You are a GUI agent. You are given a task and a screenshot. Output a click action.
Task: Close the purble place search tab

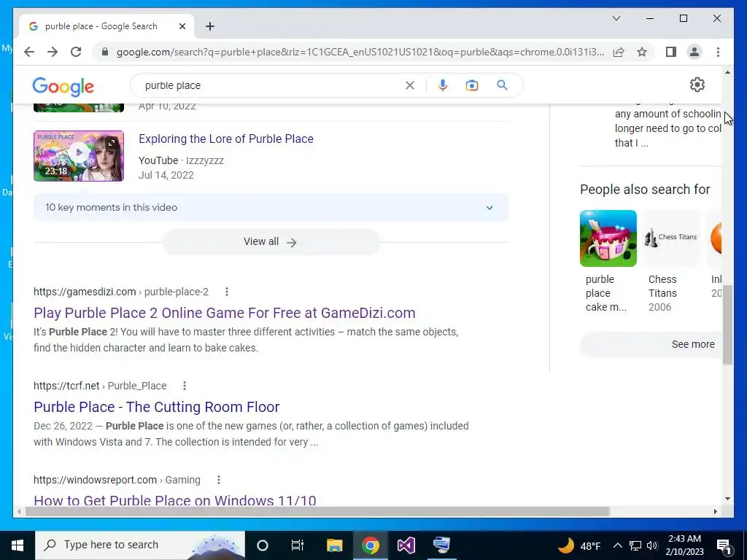(x=182, y=26)
